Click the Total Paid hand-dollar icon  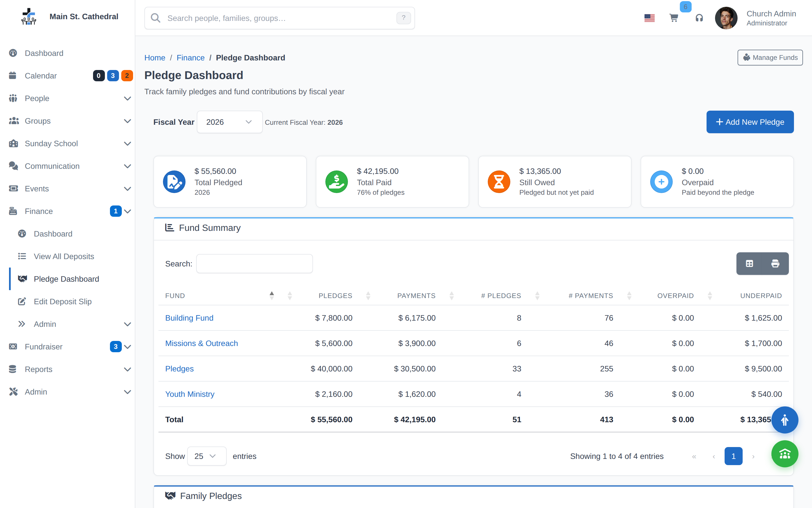point(337,182)
